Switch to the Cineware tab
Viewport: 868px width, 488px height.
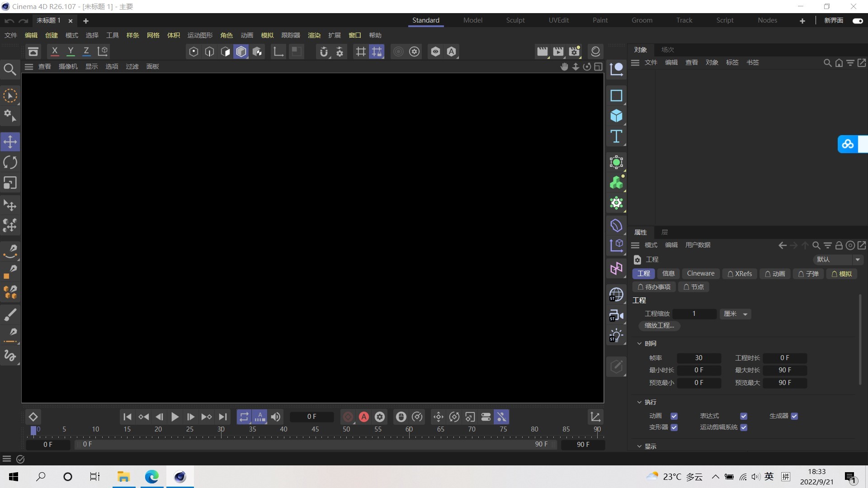[700, 273]
